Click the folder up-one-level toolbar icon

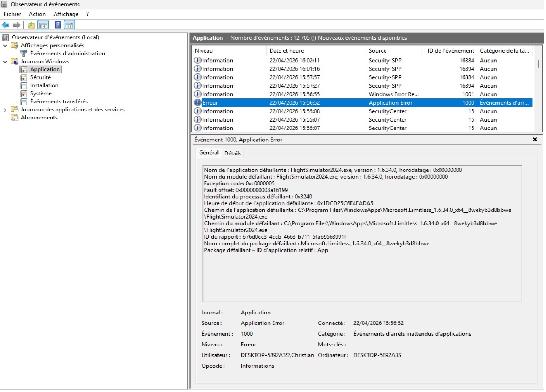pyautogui.click(x=31, y=25)
